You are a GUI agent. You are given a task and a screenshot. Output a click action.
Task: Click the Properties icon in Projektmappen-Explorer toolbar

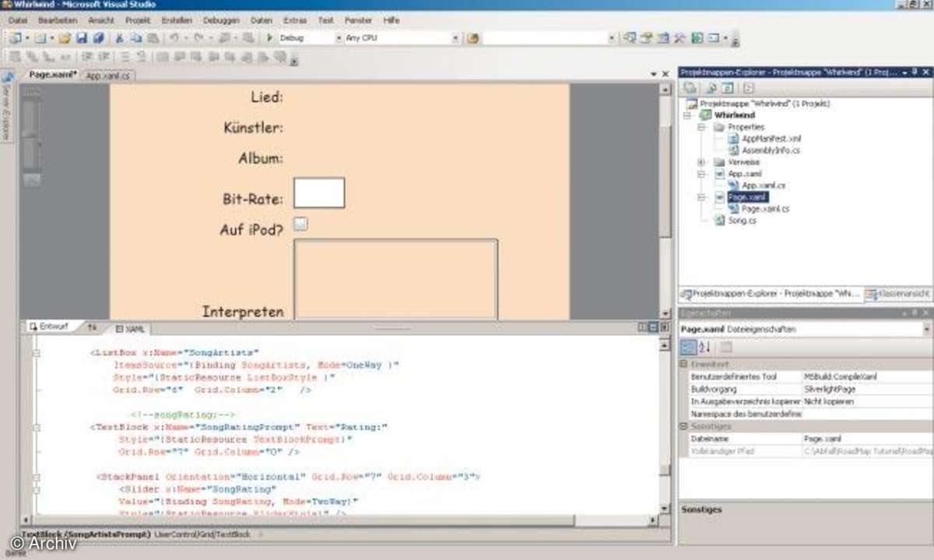pos(690,88)
